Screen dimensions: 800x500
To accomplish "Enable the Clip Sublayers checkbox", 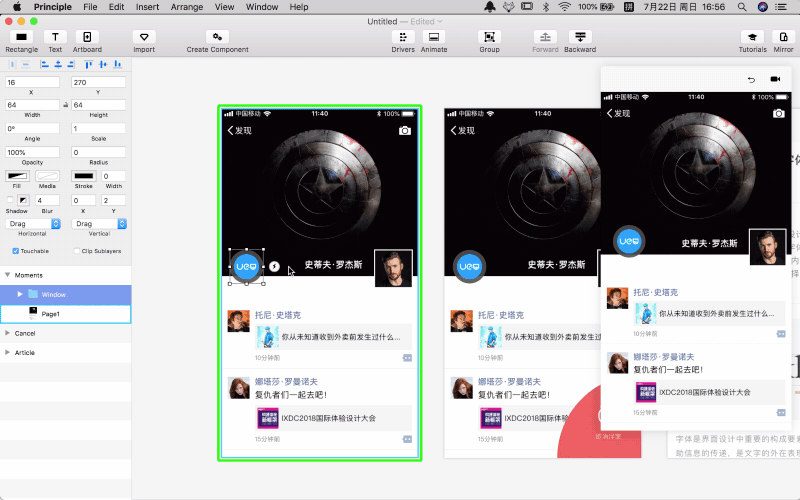I will [x=77, y=251].
